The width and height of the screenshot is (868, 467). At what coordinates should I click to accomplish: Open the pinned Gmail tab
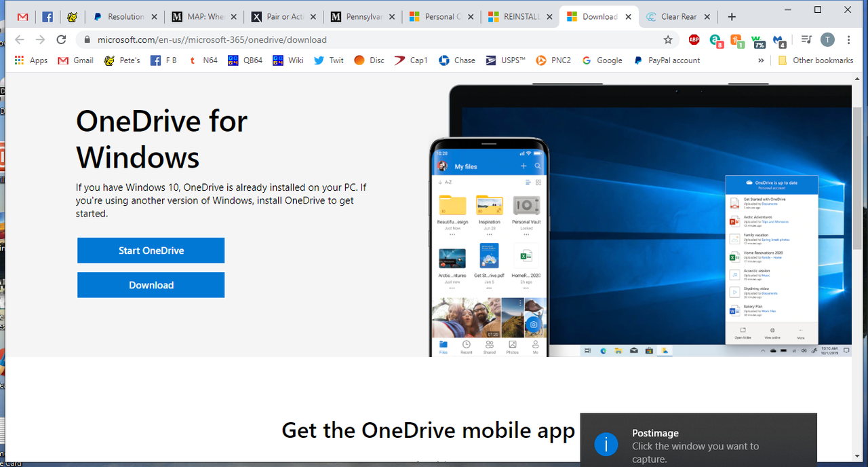tap(23, 17)
